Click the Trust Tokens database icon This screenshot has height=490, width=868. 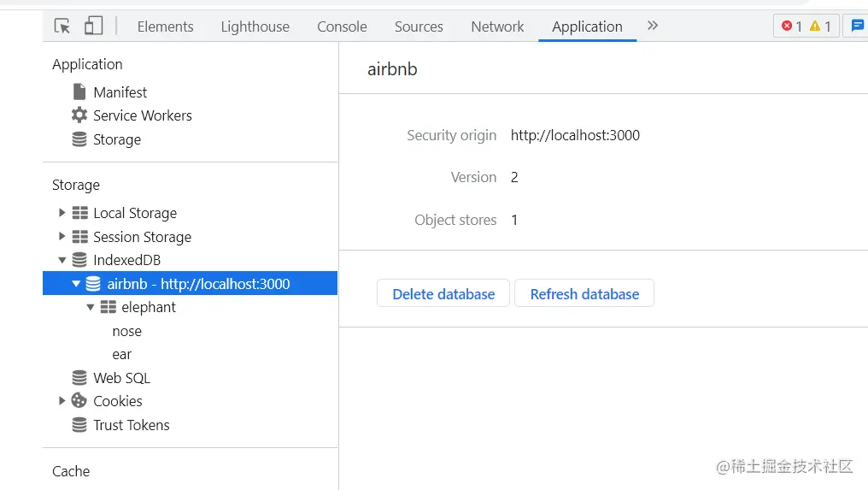click(79, 425)
